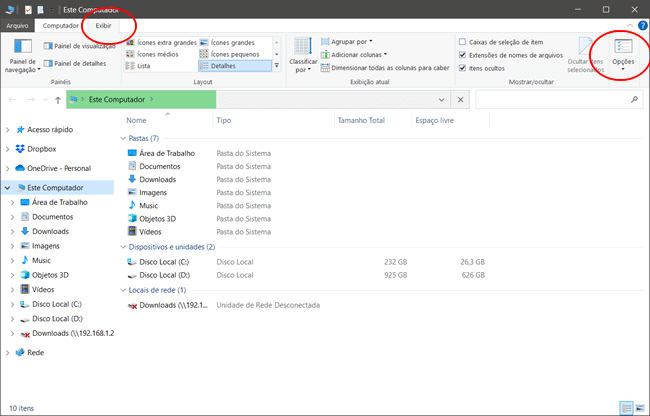
Task: Select the Objetos 3D folder in the main list
Action: pyautogui.click(x=133, y=218)
